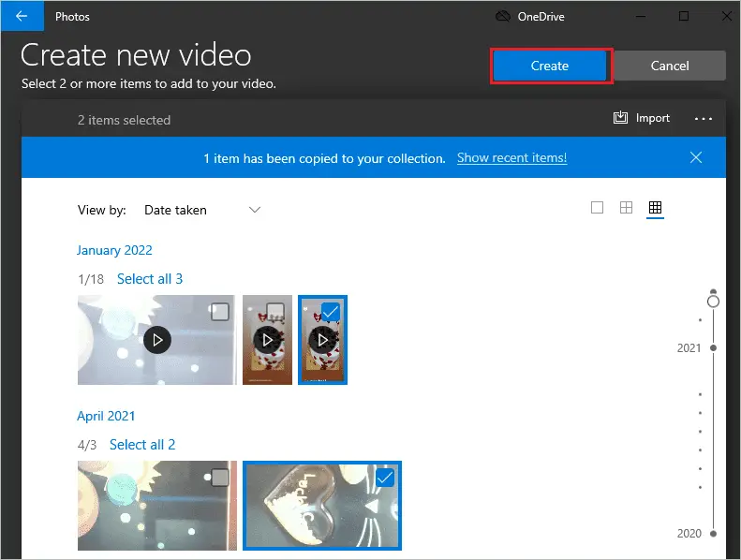The image size is (741, 560).
Task: Open the three-dots more options menu
Action: 704,119
